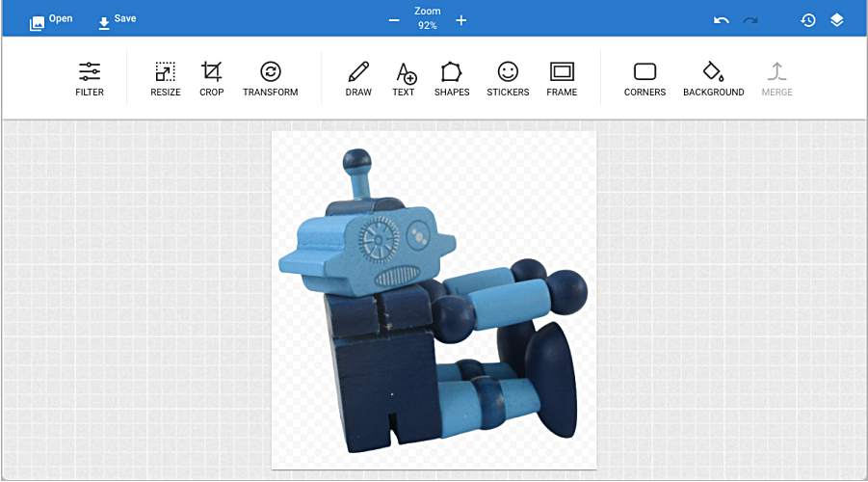Redo the last undone action

(x=750, y=20)
